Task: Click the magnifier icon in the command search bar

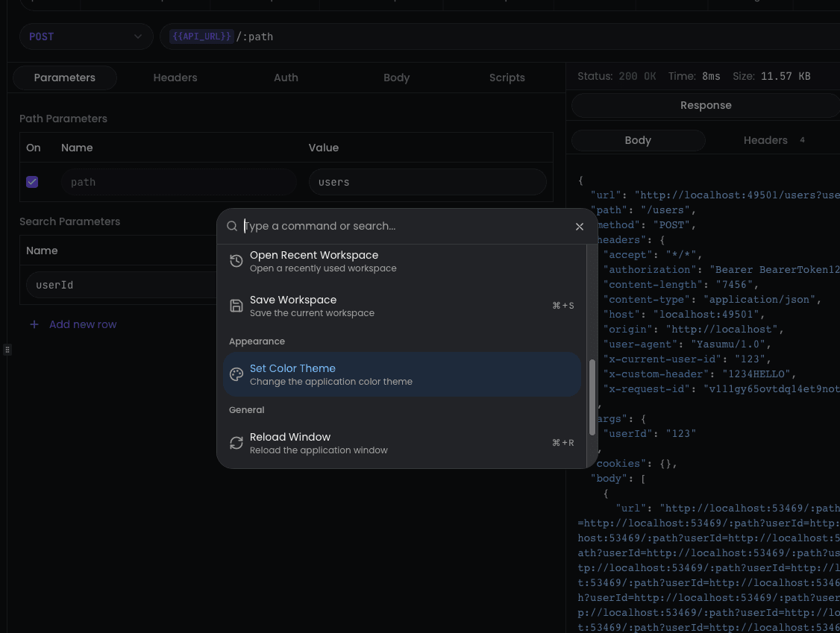Action: 232,226
